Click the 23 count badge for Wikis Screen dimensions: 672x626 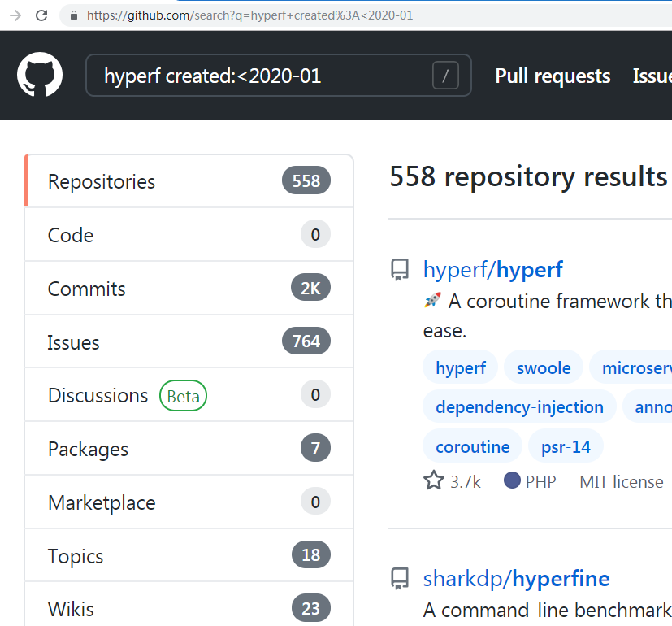pos(311,608)
